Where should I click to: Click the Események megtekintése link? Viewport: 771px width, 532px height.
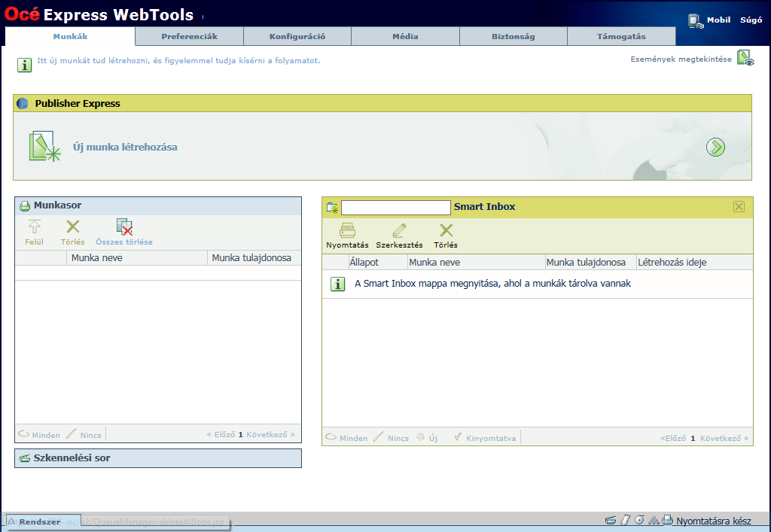(681, 59)
